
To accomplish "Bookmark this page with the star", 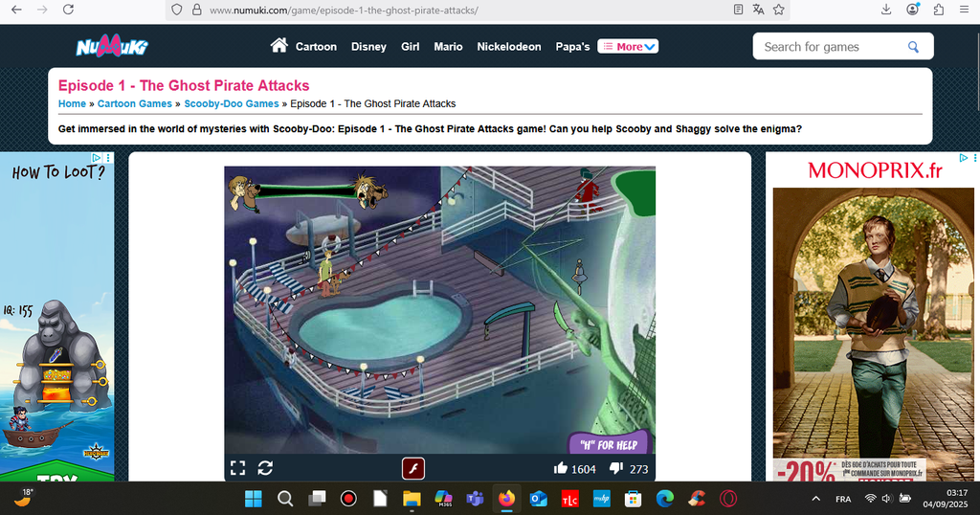I will click(x=778, y=10).
